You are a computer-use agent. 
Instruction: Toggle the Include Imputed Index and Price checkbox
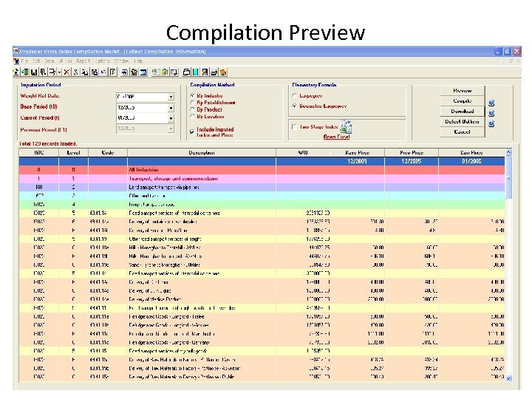pyautogui.click(x=192, y=132)
